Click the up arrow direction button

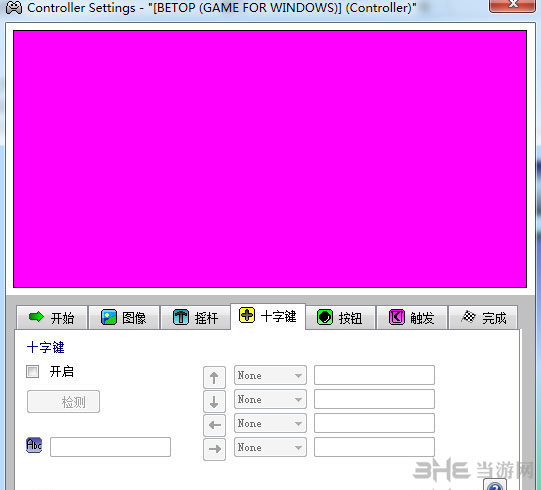(214, 378)
